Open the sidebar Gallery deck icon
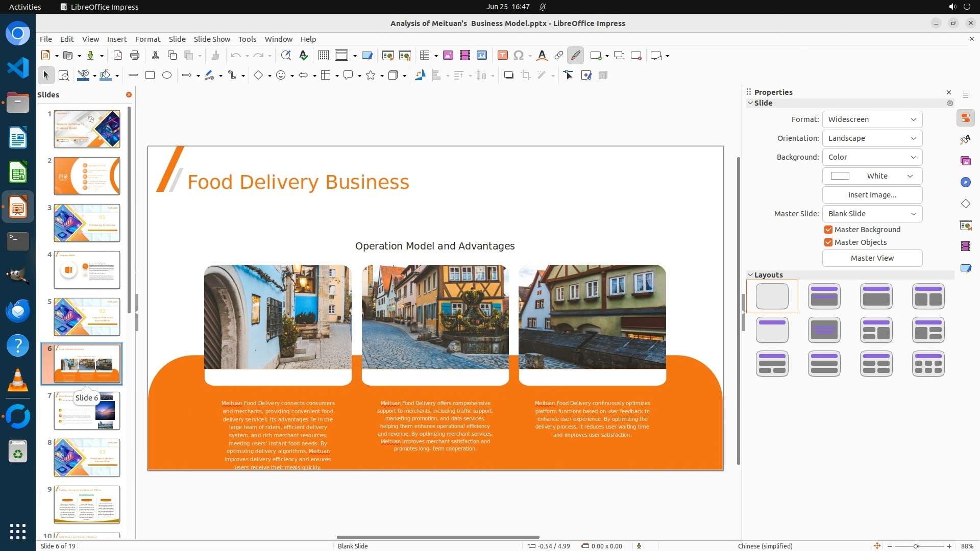The image size is (980, 551). [x=965, y=161]
